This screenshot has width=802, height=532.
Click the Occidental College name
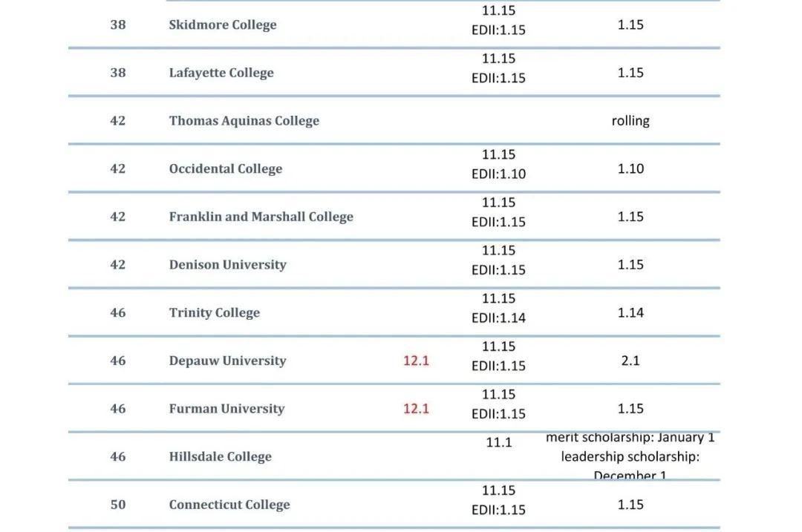click(226, 169)
